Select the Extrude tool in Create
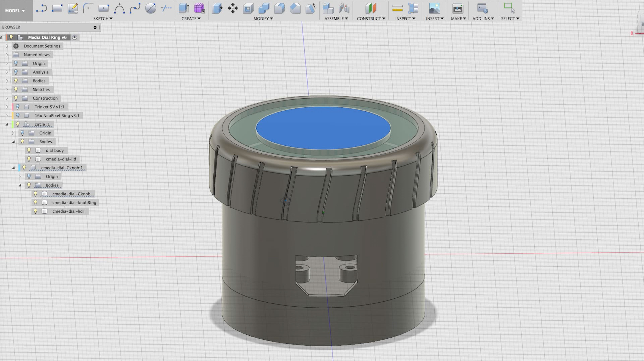The height and width of the screenshot is (361, 644). [x=184, y=8]
